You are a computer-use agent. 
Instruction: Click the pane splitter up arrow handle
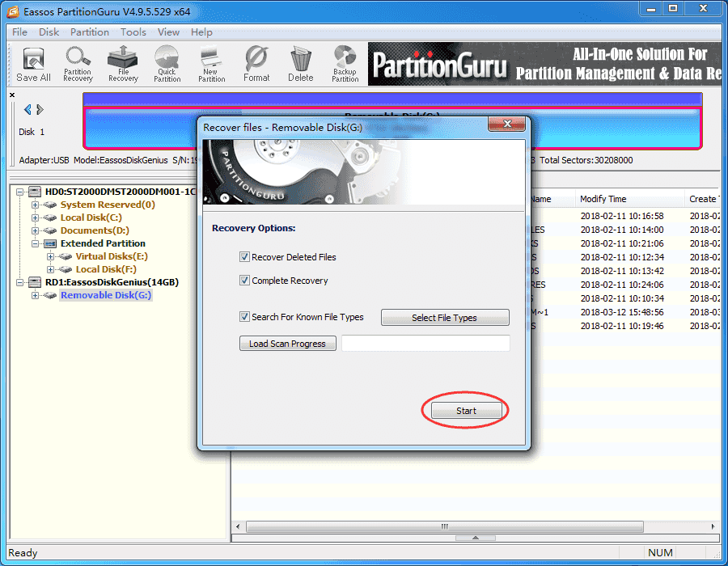pos(476,538)
